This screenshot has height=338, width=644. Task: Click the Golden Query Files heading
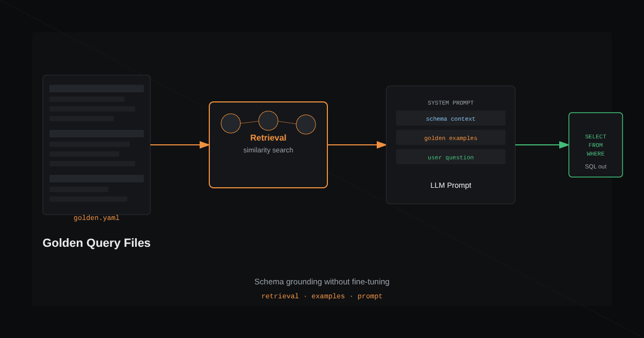[97, 243]
